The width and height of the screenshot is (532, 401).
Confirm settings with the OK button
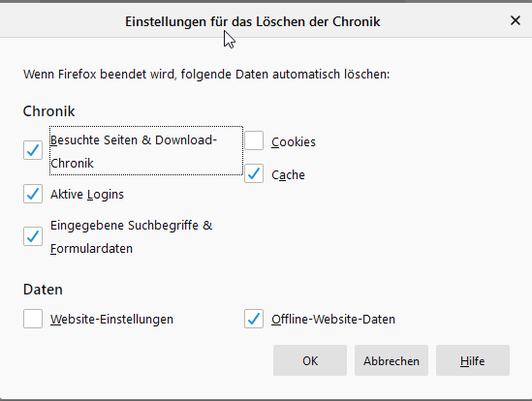pyautogui.click(x=310, y=360)
